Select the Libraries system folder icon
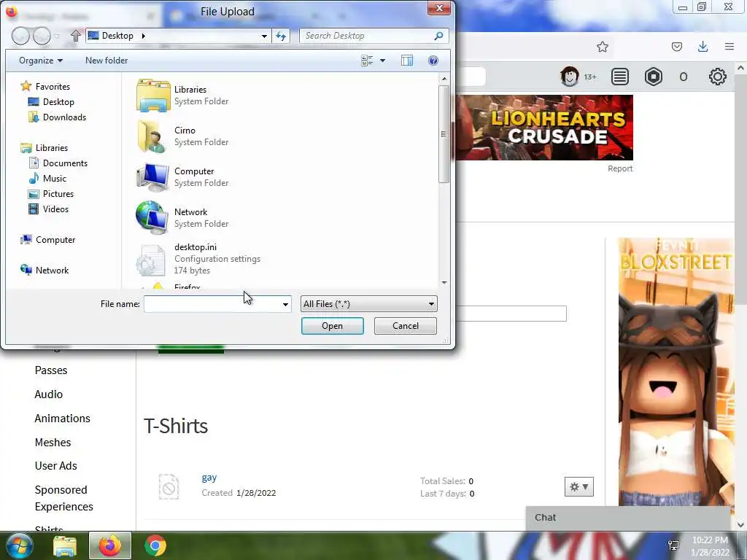 pos(153,96)
